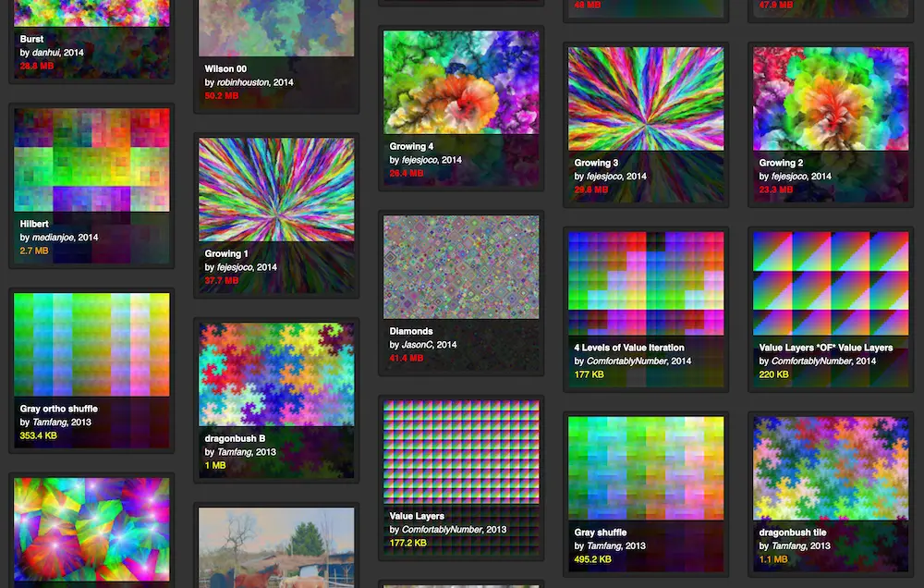Click Tamfang under Gray shuffle

tap(604, 546)
